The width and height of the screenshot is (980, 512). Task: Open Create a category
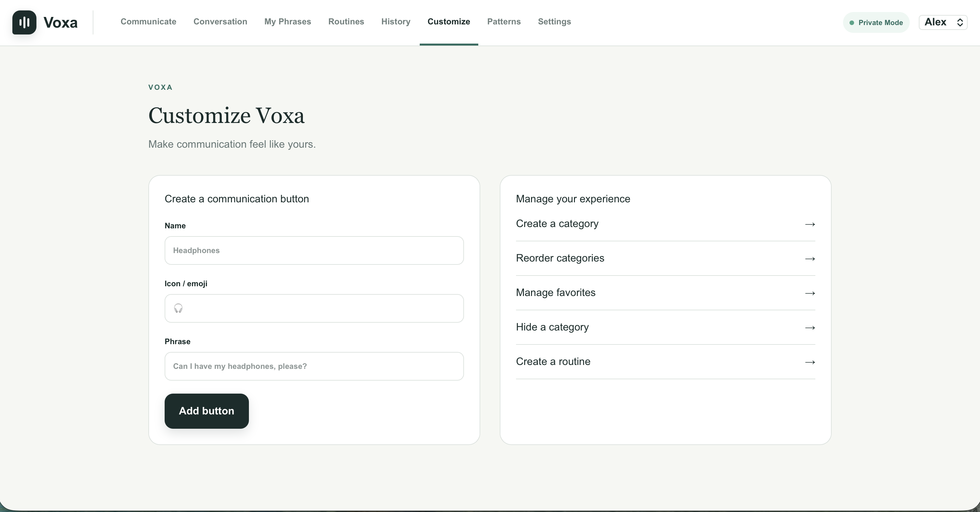coord(665,224)
